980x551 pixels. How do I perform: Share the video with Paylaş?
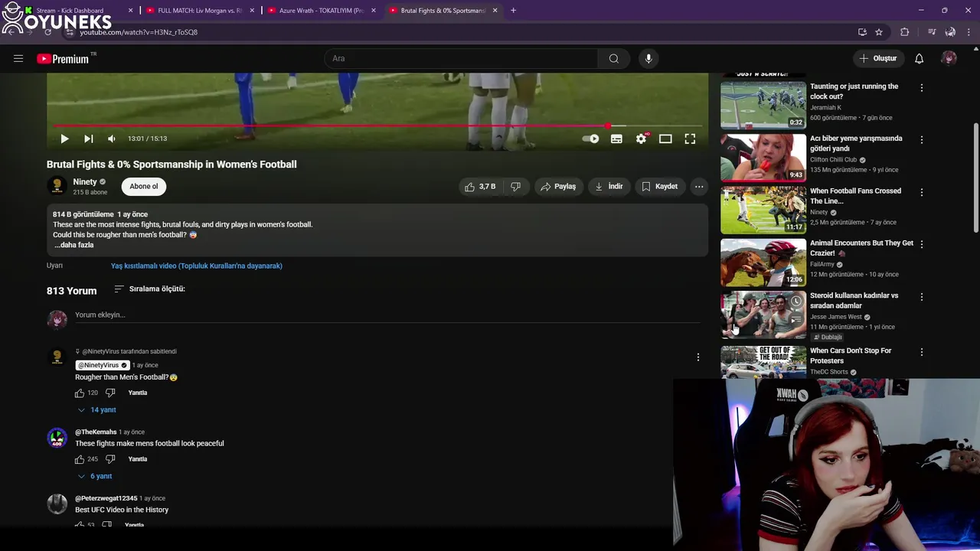[557, 187]
